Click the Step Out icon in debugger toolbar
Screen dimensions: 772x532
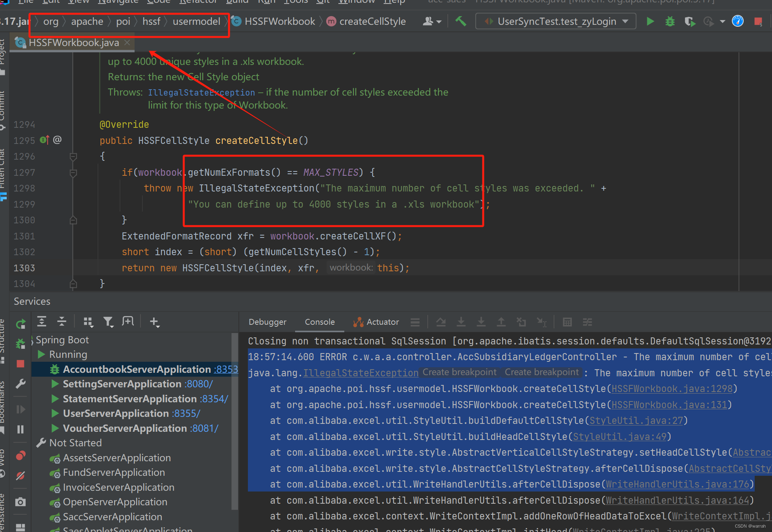pos(501,322)
